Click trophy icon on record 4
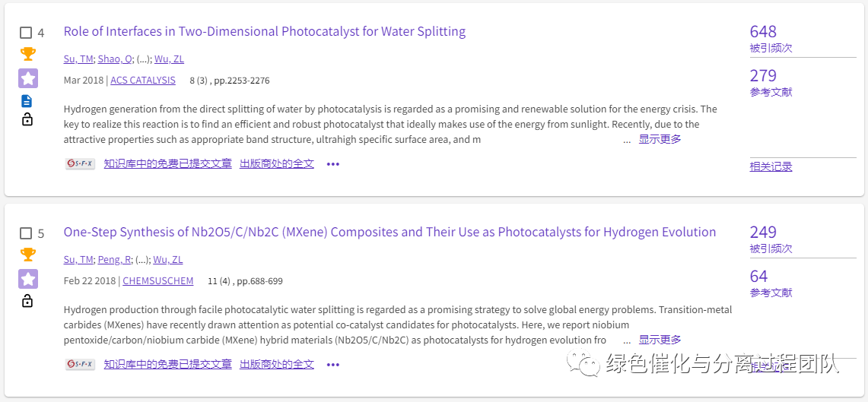The image size is (868, 402). [x=27, y=54]
